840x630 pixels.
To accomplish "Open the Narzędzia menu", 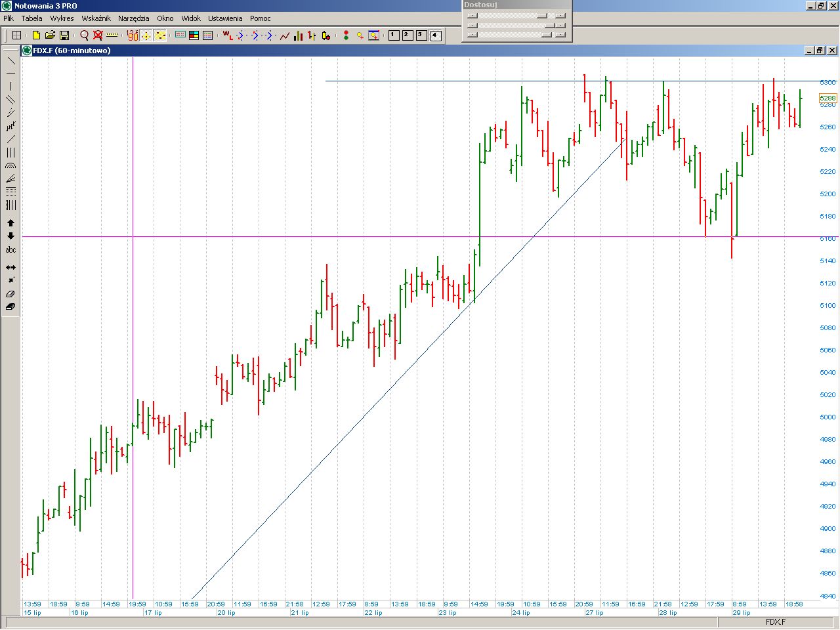I will [x=134, y=18].
